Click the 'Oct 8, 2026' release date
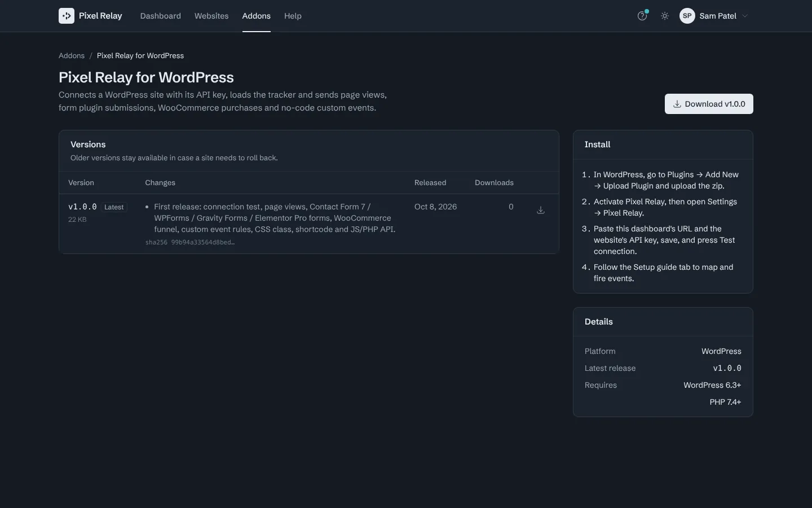 [x=435, y=207]
